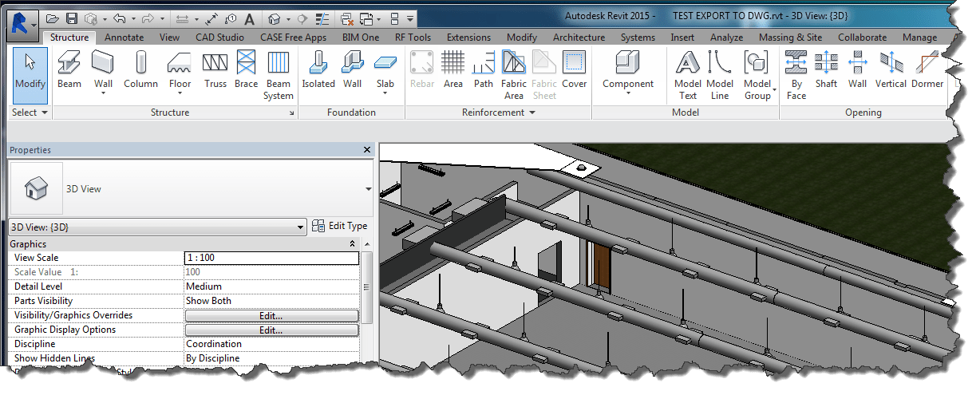Select the Dormer opening tool

[x=927, y=69]
